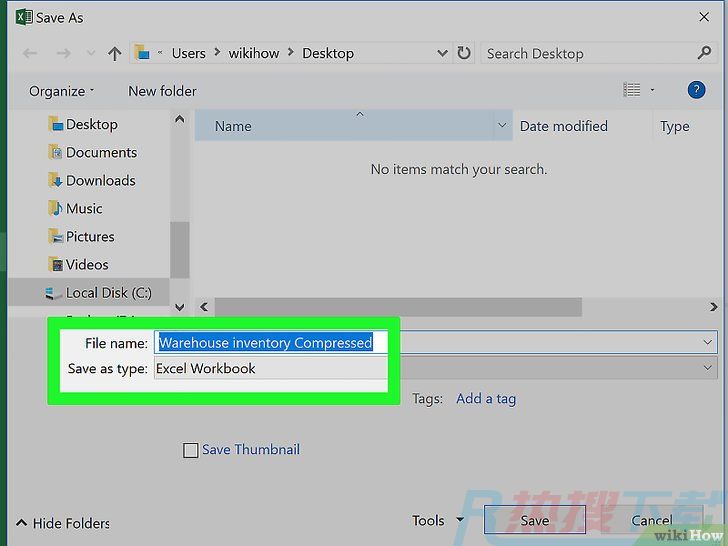Image resolution: width=728 pixels, height=546 pixels.
Task: Open the Tools dropdown menu
Action: coord(437,520)
